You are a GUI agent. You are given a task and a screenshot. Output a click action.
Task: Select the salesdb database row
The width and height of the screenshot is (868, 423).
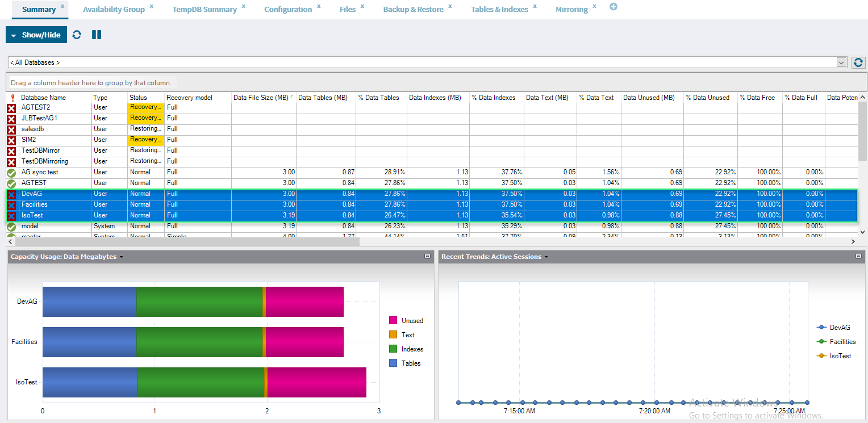click(33, 129)
